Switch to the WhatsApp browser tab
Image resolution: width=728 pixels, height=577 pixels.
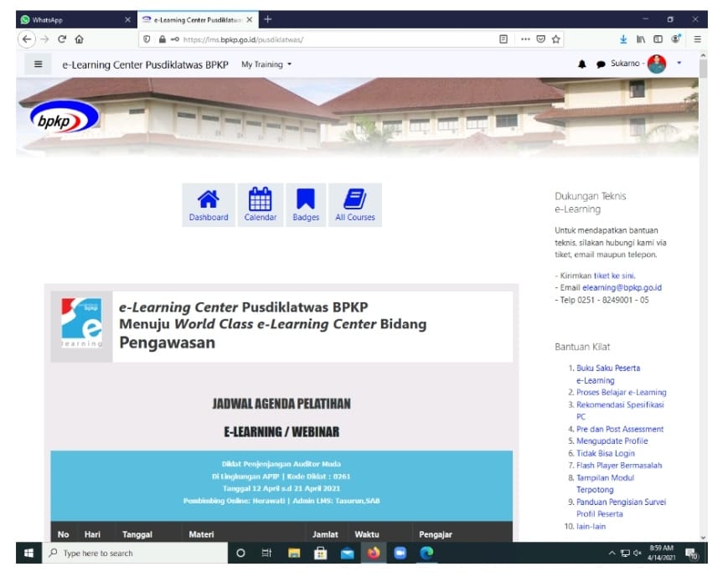pos(71,19)
